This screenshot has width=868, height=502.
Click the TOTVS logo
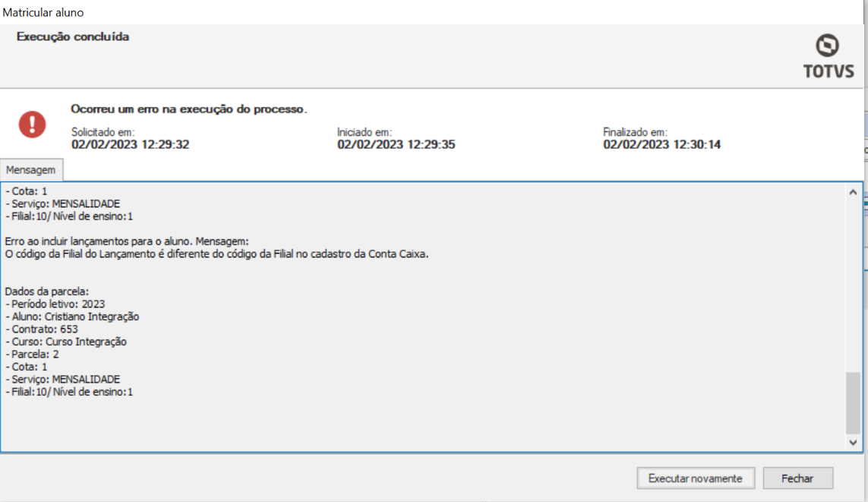[829, 56]
